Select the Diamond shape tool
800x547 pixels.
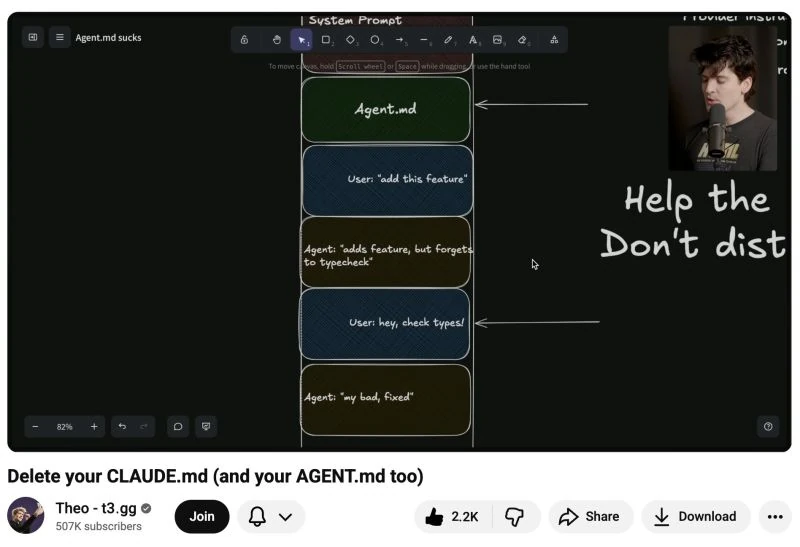pyautogui.click(x=351, y=40)
